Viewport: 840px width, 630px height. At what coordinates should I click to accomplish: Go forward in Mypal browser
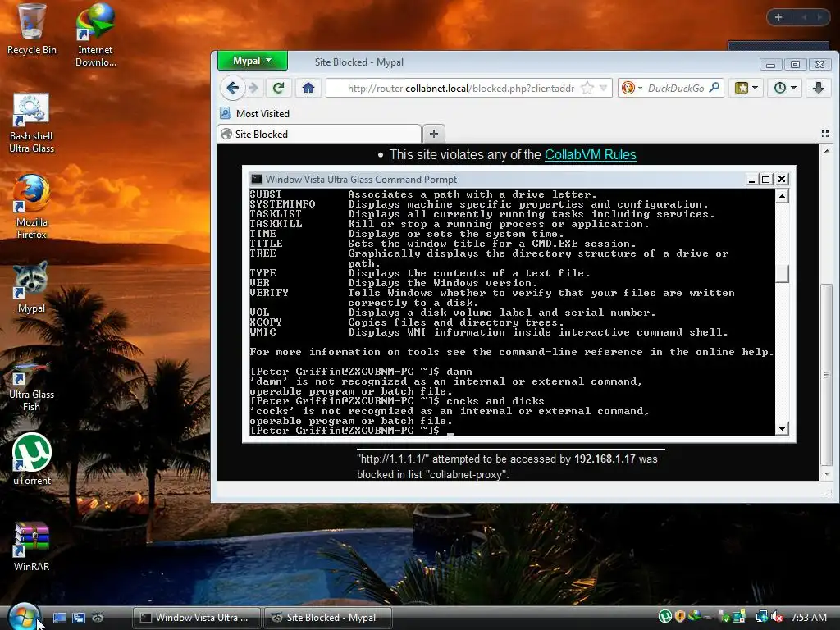[253, 88]
